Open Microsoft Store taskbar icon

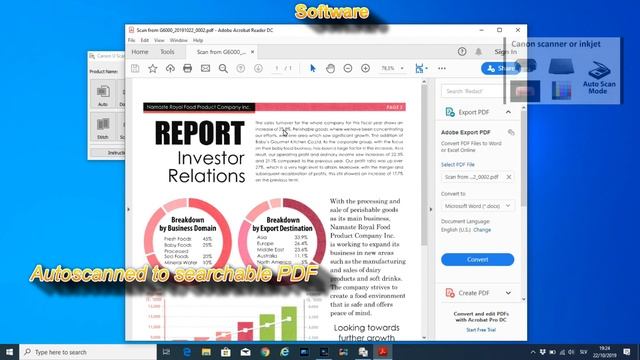tap(226, 352)
